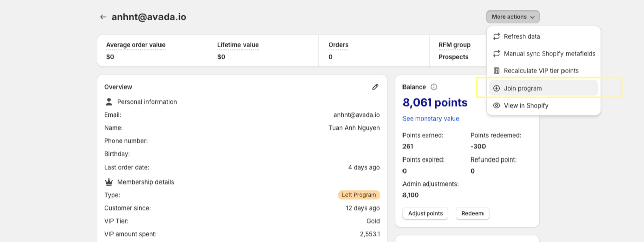644x242 pixels.
Task: Go back using the left arrow icon
Action: point(103,17)
